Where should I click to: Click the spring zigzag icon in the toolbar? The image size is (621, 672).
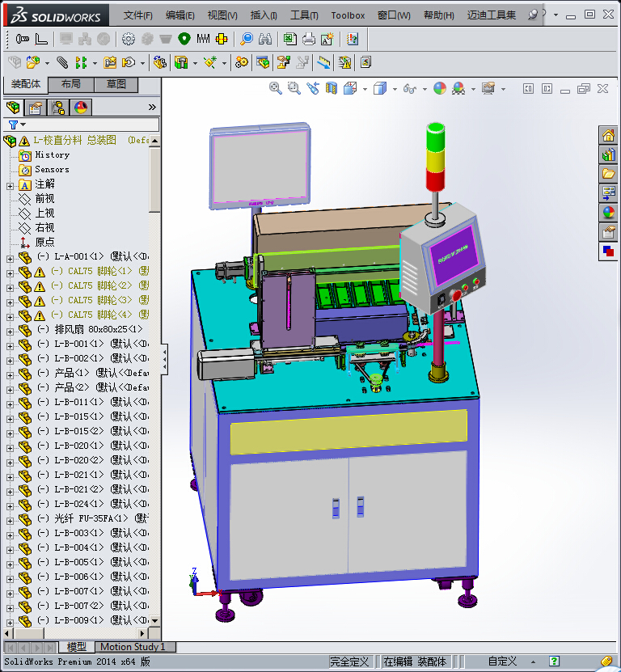coord(203,39)
